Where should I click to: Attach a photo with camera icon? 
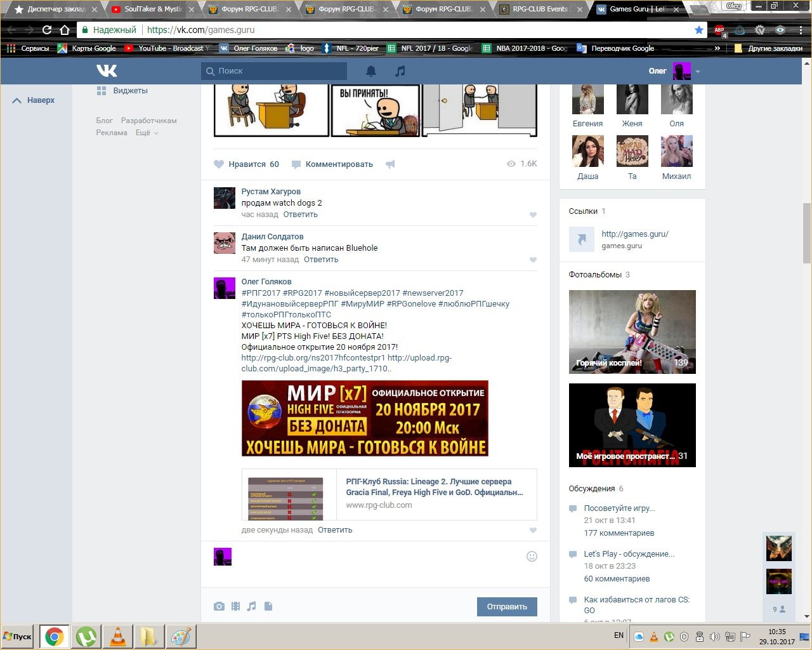(219, 606)
